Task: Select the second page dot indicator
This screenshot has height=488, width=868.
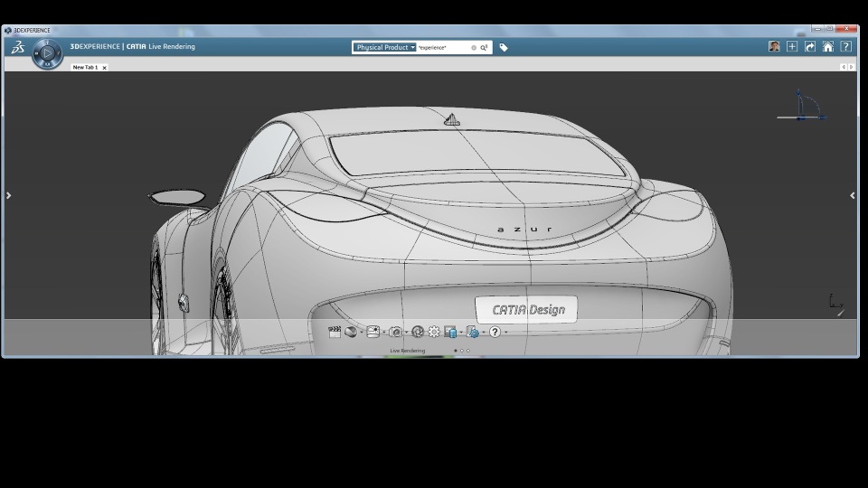Action: pos(462,351)
